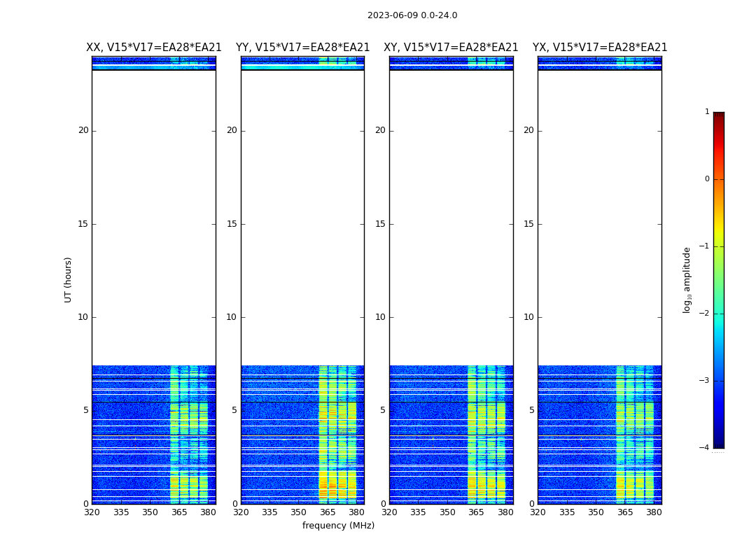Click the 'frequency (MHz)' x-axis label

[x=338, y=526]
